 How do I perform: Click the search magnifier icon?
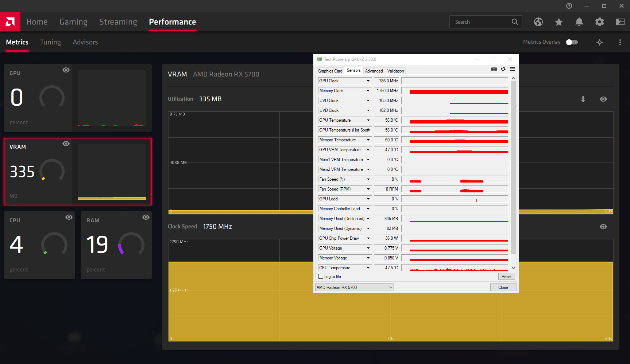tap(515, 22)
